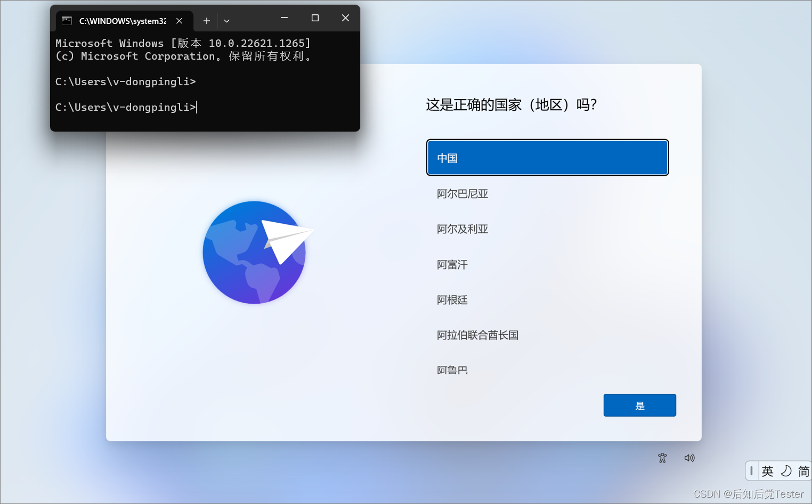Screen dimensions: 812x504
Task: Select 阿鲁巴 from the country list
Action: (x=452, y=370)
